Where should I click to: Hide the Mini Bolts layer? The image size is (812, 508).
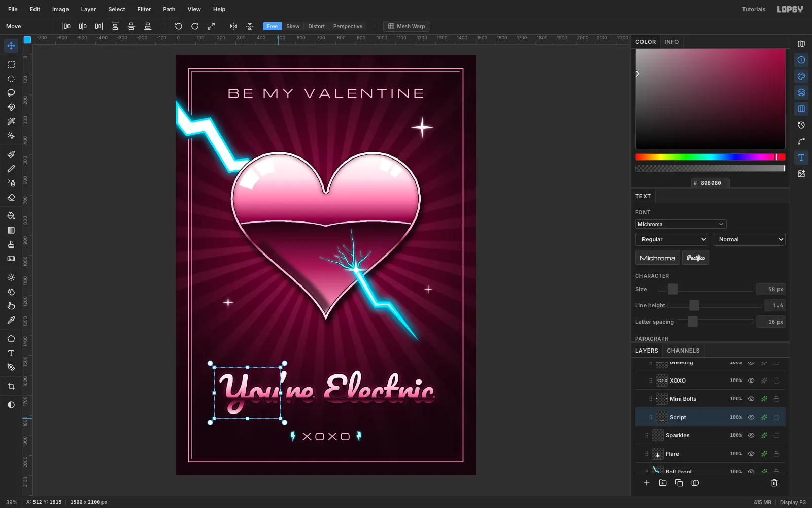point(751,399)
